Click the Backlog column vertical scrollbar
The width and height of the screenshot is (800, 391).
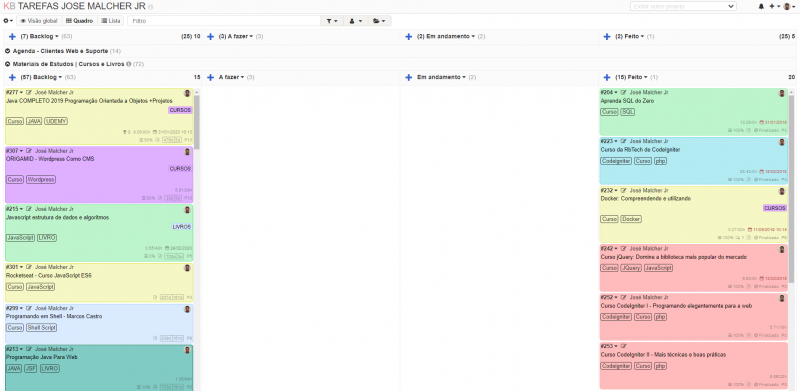tap(196, 120)
